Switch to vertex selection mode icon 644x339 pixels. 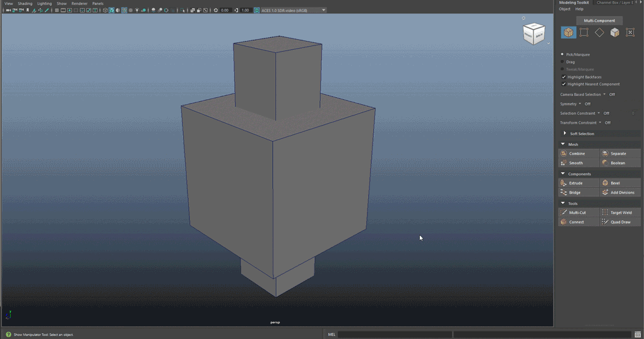coord(583,32)
